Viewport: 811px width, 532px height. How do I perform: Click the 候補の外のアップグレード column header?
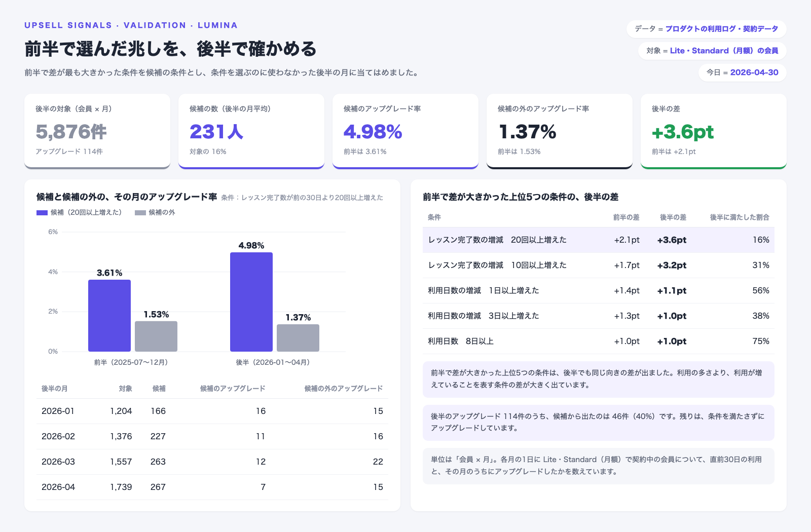pos(344,389)
